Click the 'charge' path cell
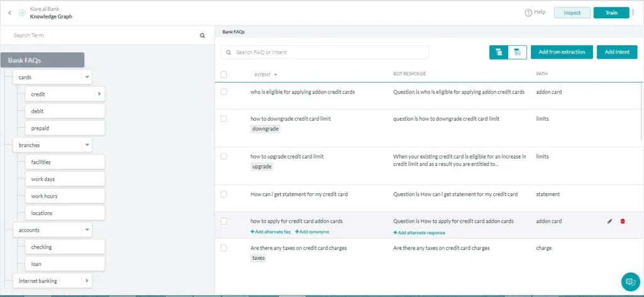Screen dimensions: 644x297 click(544, 248)
